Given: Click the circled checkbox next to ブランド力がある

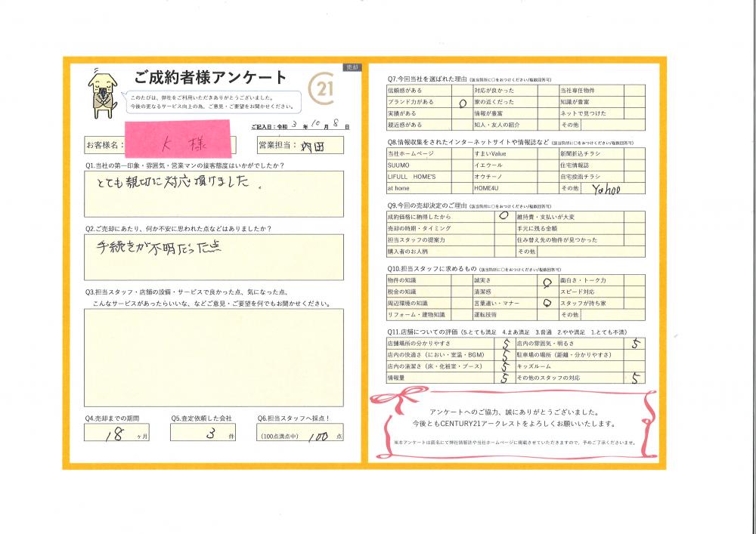Looking at the screenshot, I should (x=462, y=101).
